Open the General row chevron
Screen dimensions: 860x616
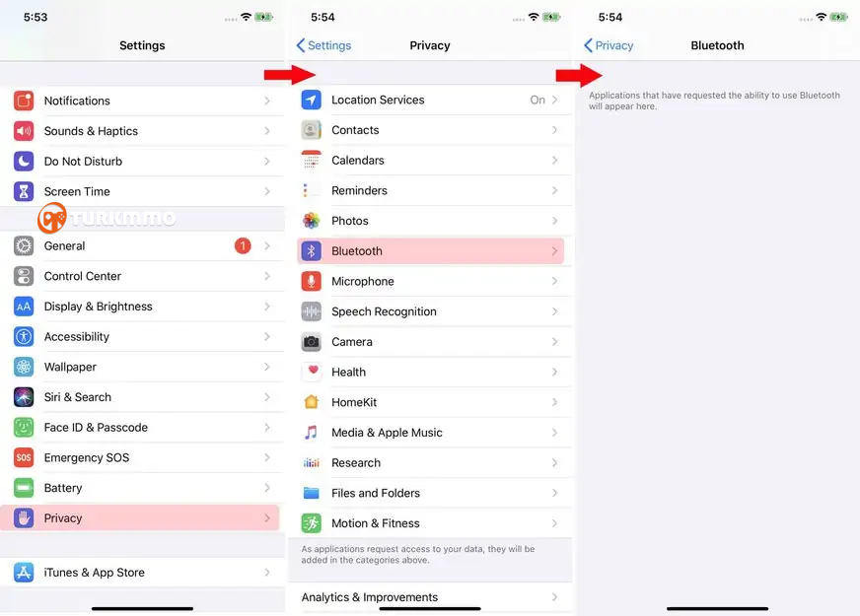(267, 246)
